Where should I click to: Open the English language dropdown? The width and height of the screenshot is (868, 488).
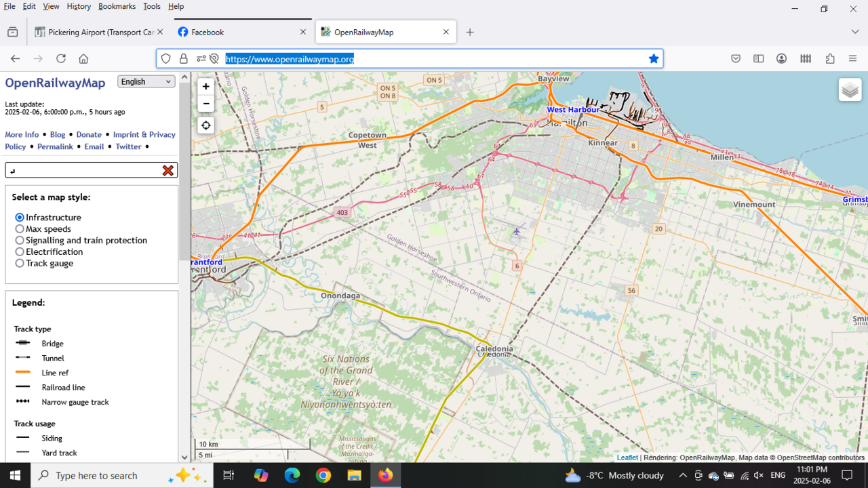[x=146, y=81]
